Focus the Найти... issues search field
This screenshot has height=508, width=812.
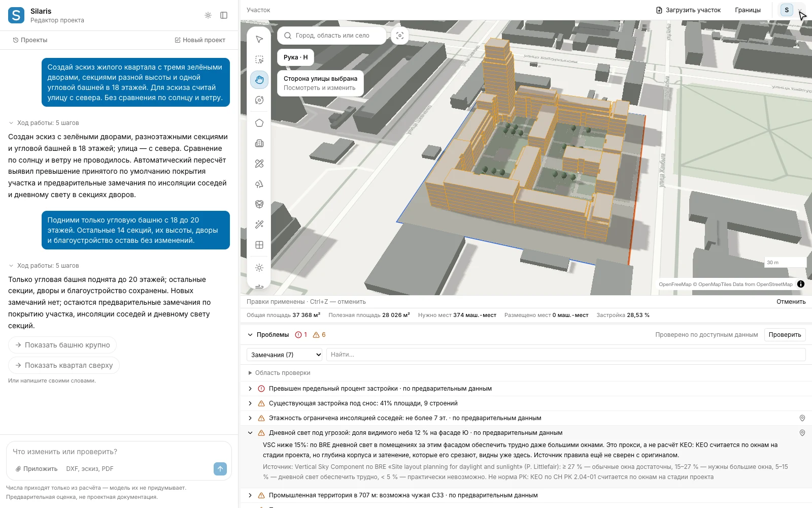point(566,355)
